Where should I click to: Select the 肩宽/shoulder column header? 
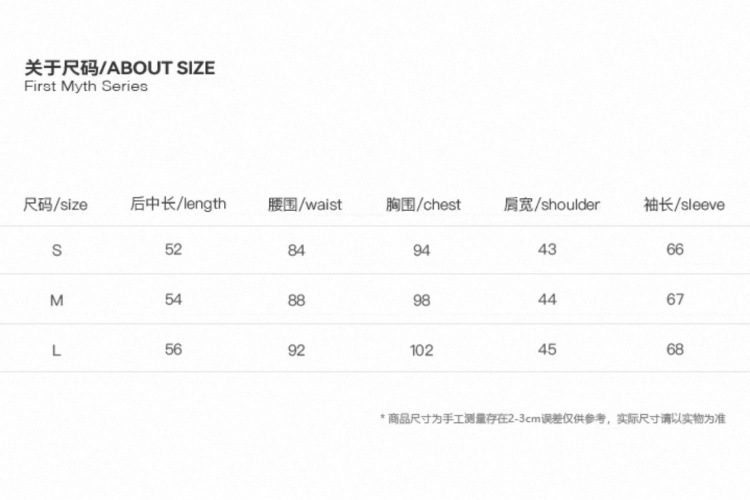tap(552, 205)
